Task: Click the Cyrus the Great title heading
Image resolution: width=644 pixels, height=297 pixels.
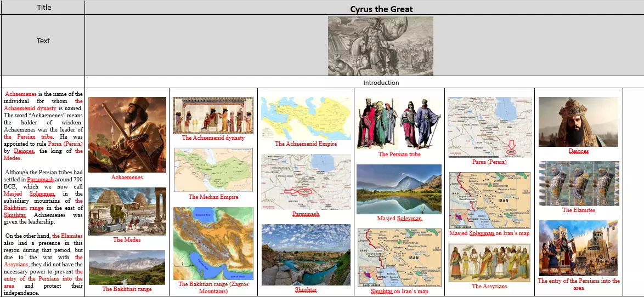Action: pyautogui.click(x=381, y=9)
